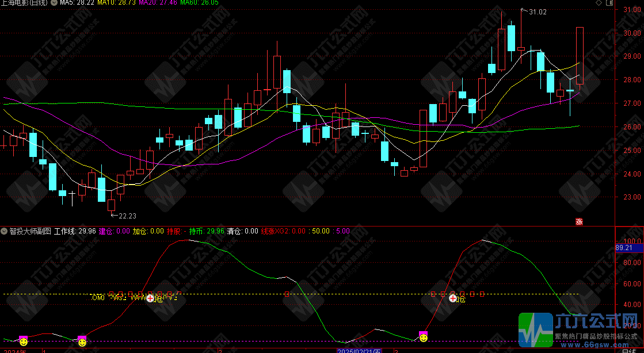This screenshot has height=353, width=644.
Task: Open the 智投大师副图 indicator dropdown arrow
Action: (x=5, y=231)
